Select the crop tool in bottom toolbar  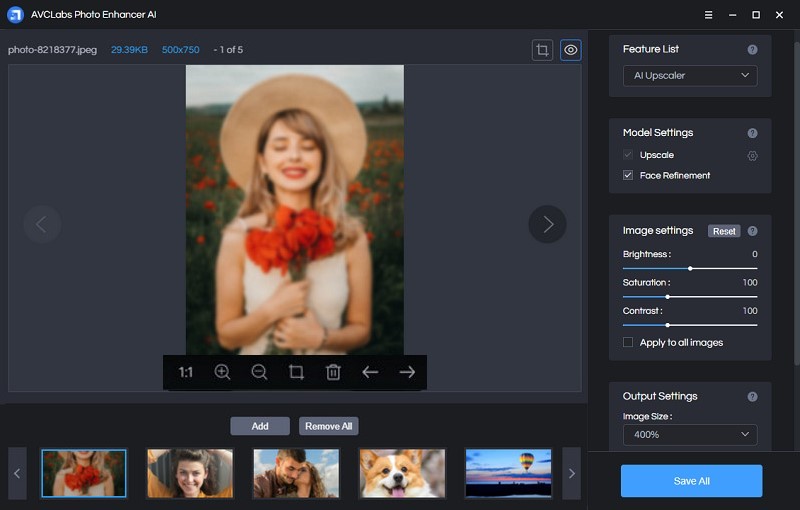coord(296,372)
